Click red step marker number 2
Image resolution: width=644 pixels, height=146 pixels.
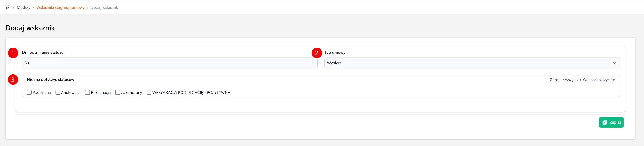(316, 53)
